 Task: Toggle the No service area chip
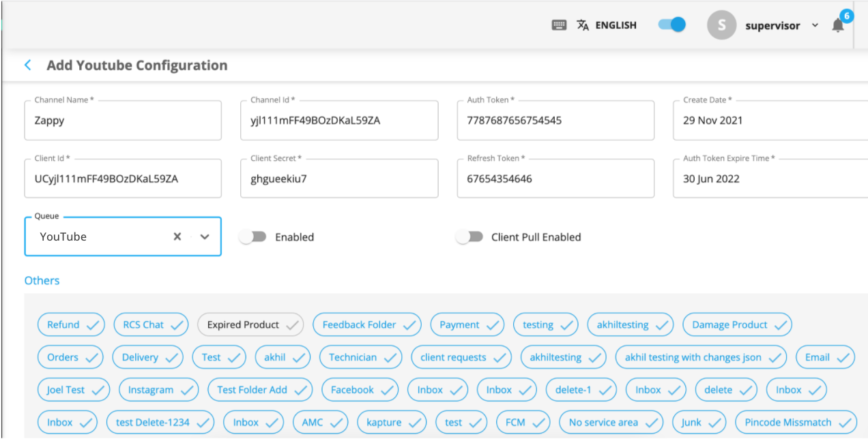coord(611,422)
